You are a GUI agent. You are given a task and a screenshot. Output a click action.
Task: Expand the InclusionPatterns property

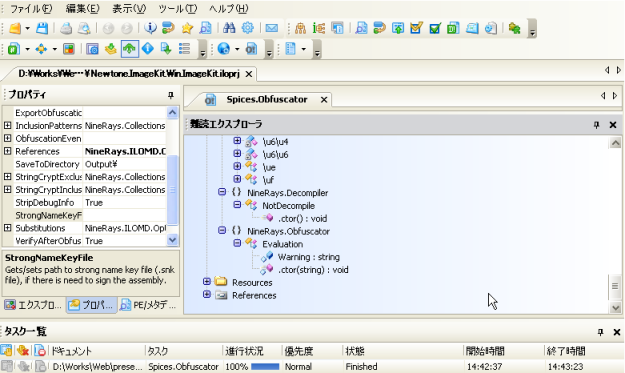pos(8,125)
